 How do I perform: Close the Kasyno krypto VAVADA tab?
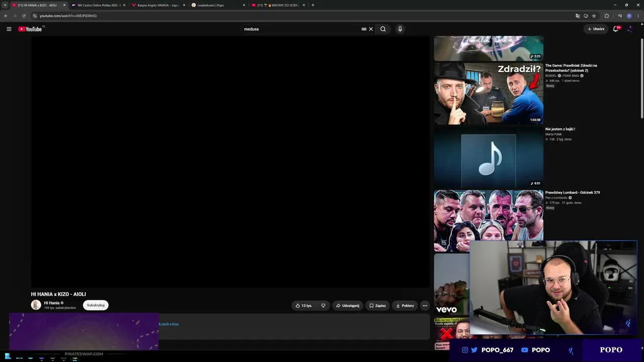tap(184, 5)
